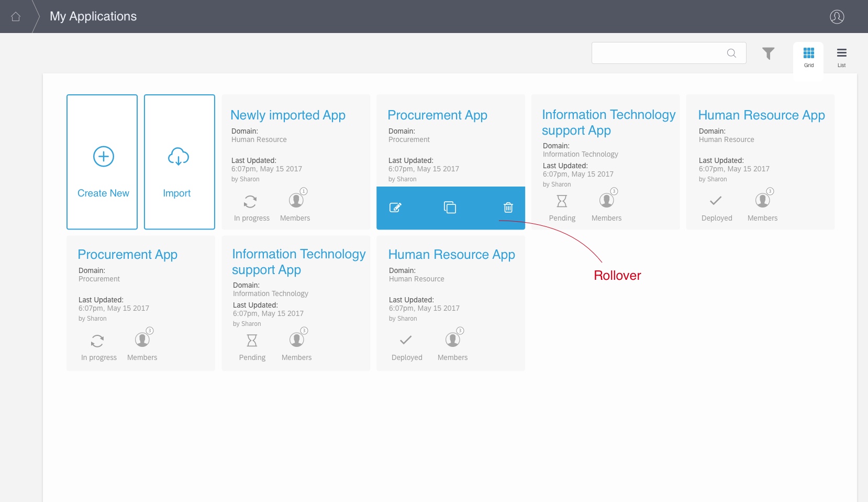View Members of top-row IT support App
This screenshot has width=868, height=502.
(607, 200)
